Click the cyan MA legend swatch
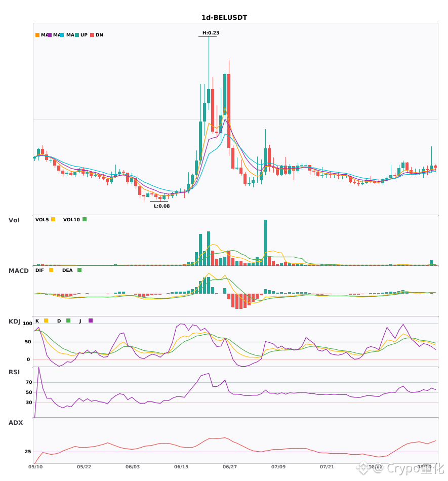This screenshot has height=481, width=448. click(62, 35)
